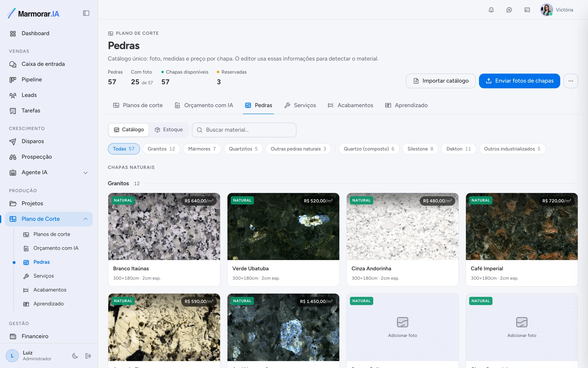This screenshot has height=368, width=588.
Task: Open the Verde Ubatuba stone card
Action: coord(283,239)
